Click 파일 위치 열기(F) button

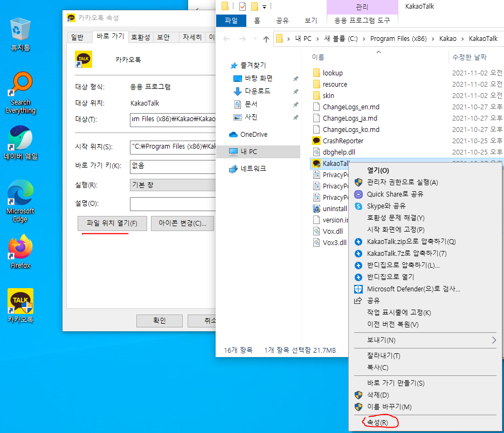pyautogui.click(x=112, y=224)
